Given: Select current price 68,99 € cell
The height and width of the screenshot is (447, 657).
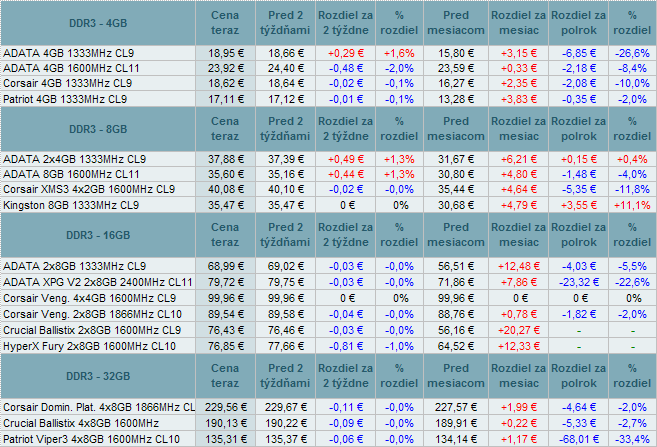Looking at the screenshot, I should tap(226, 266).
